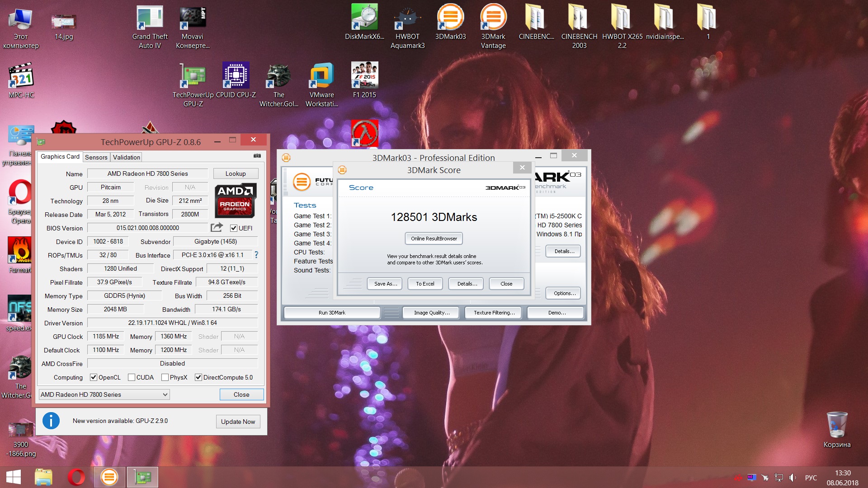The width and height of the screenshot is (868, 488).
Task: Switch to the Graphics Card tab
Action: tap(60, 156)
